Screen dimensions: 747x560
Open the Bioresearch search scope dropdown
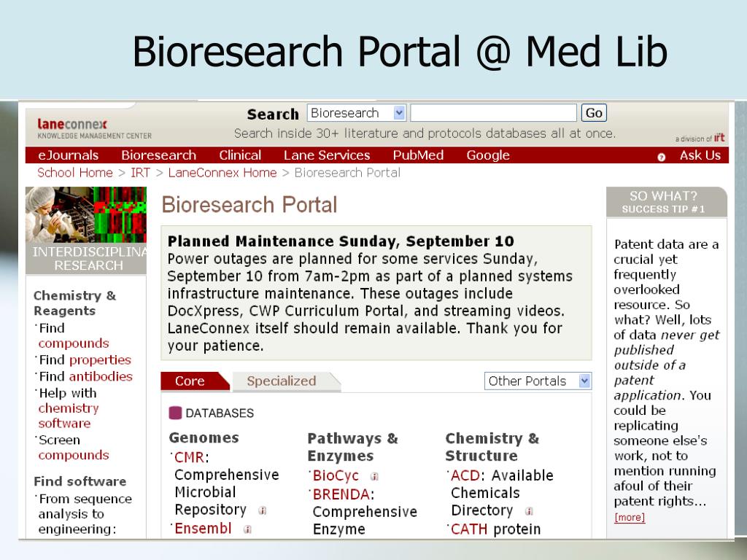coord(356,113)
